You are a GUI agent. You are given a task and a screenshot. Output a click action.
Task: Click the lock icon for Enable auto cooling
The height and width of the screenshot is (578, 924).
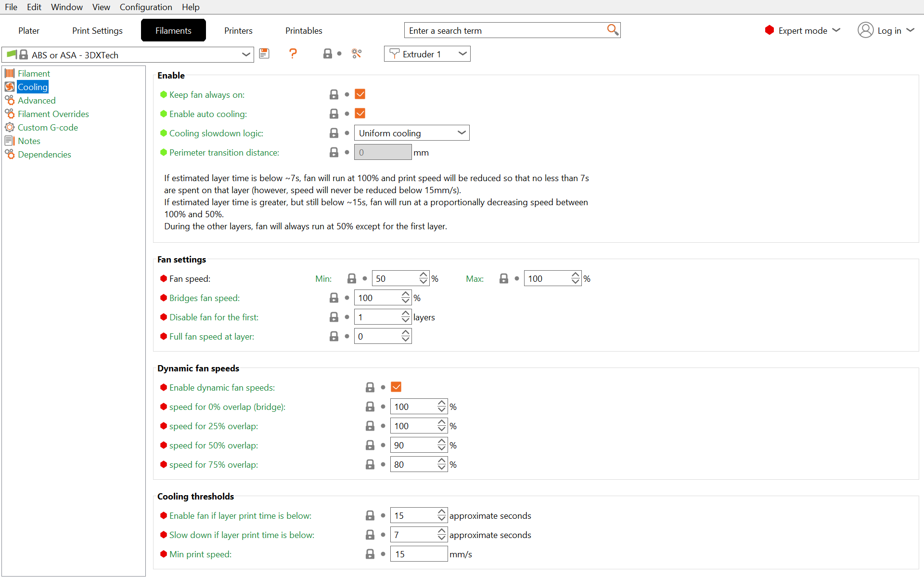click(x=334, y=114)
